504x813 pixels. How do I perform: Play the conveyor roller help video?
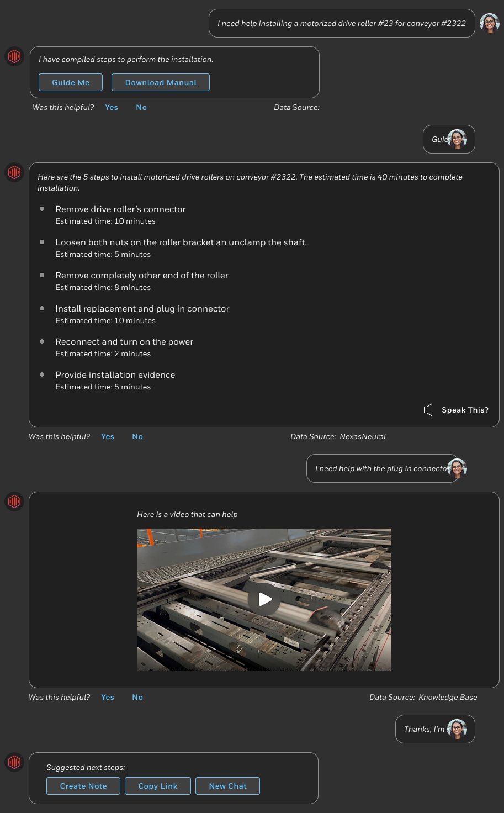(264, 599)
